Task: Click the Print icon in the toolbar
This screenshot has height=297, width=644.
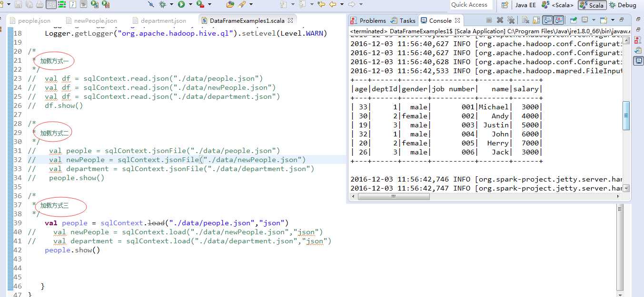Action: coord(40,4)
